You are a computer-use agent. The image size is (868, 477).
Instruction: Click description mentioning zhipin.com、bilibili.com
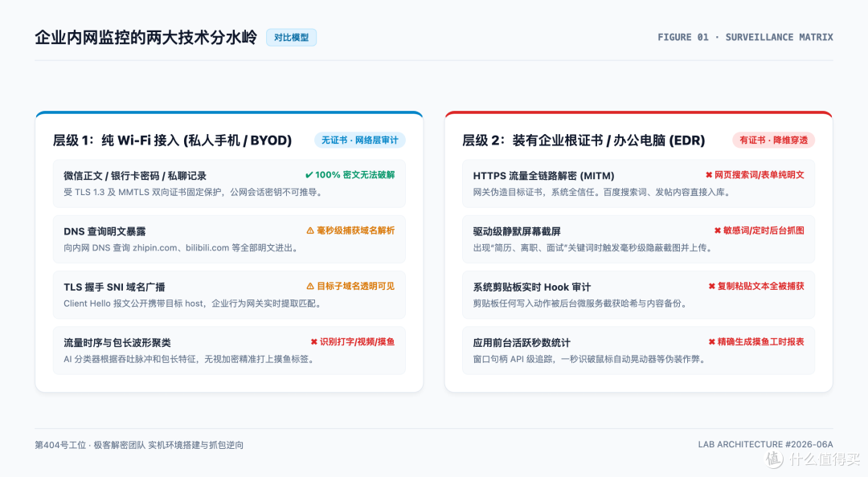pyautogui.click(x=182, y=248)
